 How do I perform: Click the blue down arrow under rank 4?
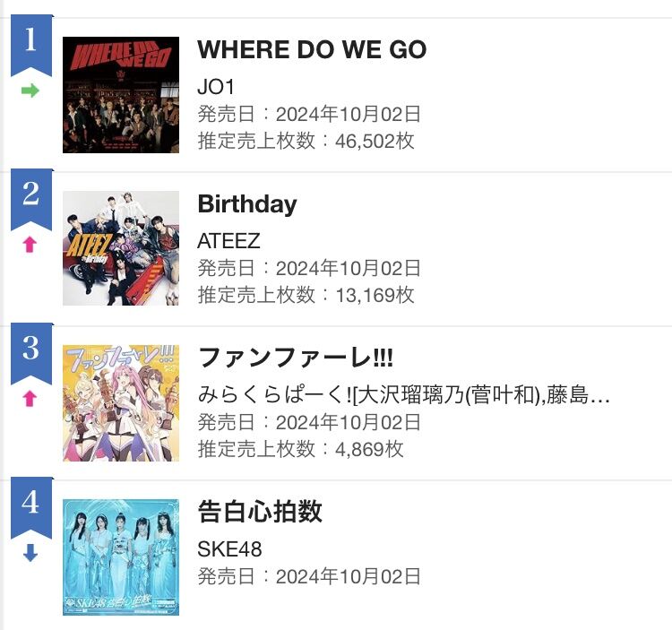(x=30, y=554)
